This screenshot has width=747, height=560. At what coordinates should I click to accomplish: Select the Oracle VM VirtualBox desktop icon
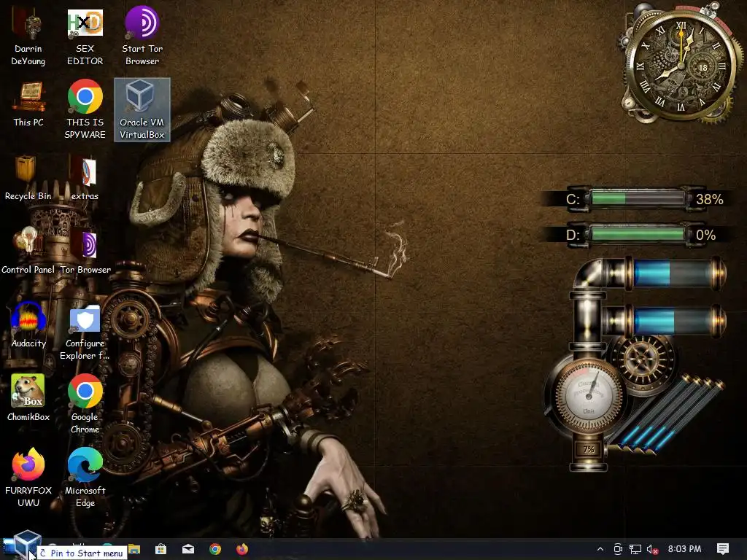point(142,110)
